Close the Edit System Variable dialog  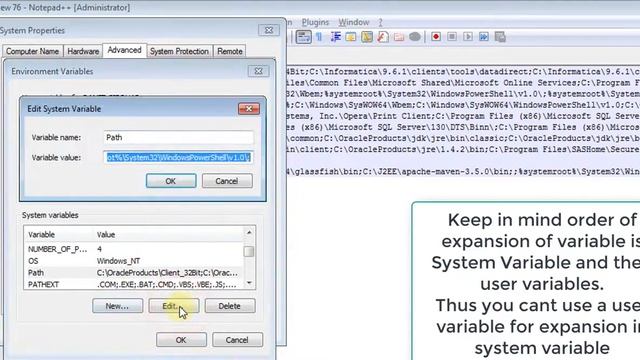pyautogui.click(x=249, y=109)
